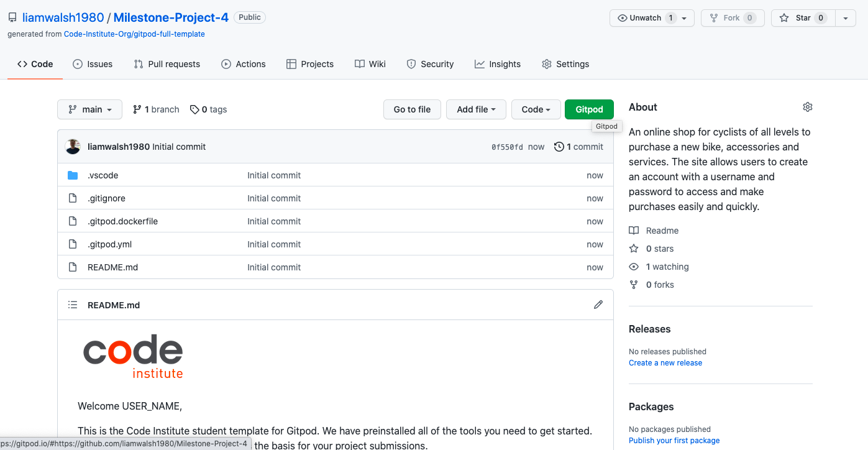Viewport: 868px width, 450px height.
Task: Open the Wiki tab
Action: point(370,64)
